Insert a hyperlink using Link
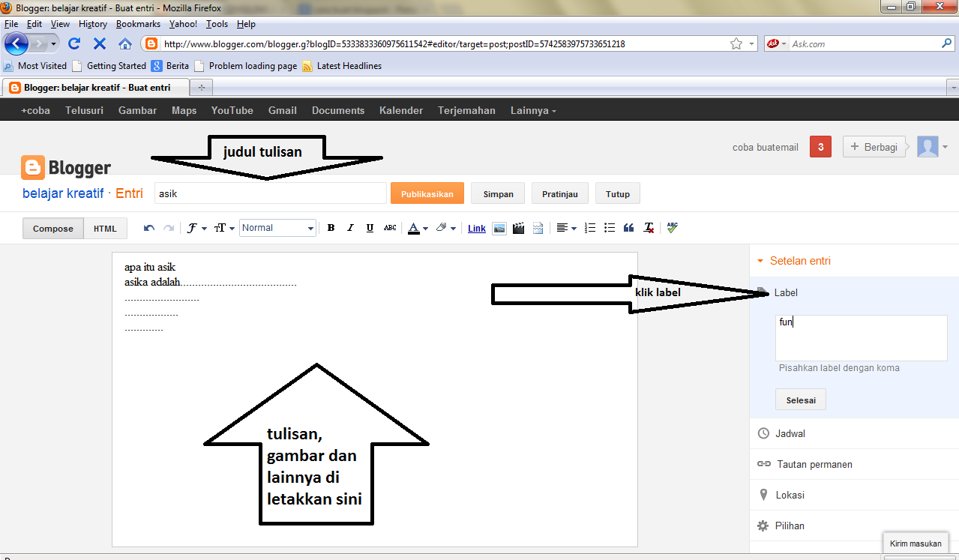The height and width of the screenshot is (560, 959). coord(477,229)
